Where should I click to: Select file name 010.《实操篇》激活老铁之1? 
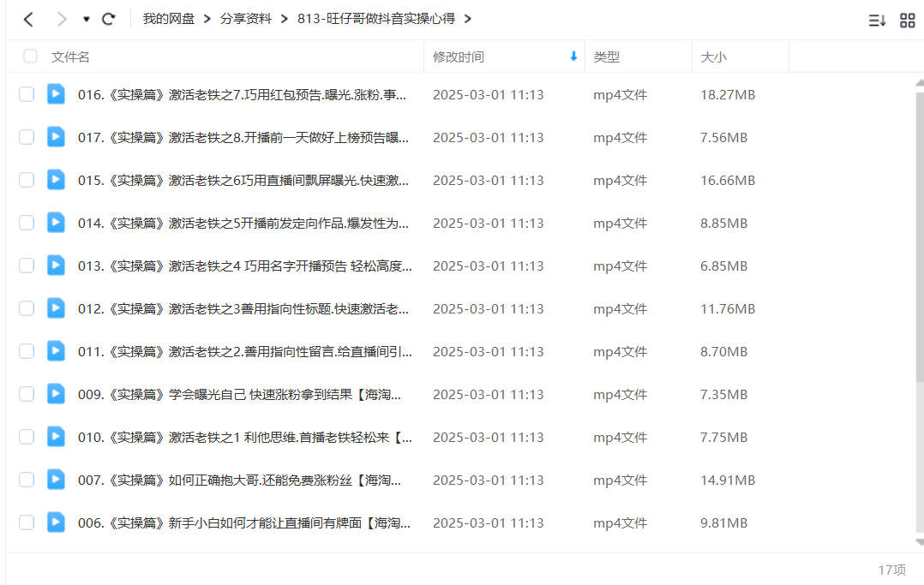pos(245,437)
